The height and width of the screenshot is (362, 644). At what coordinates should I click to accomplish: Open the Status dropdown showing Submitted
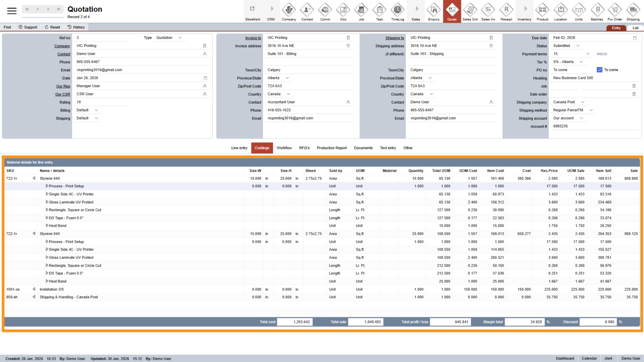coord(578,46)
